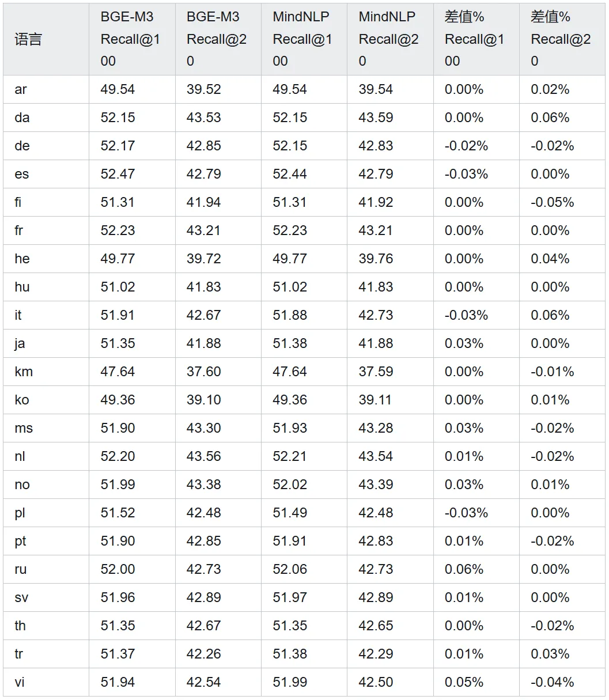This screenshot has height=700, width=609.
Task: Click the 差值% Recall@100 column header
Action: pos(474,39)
